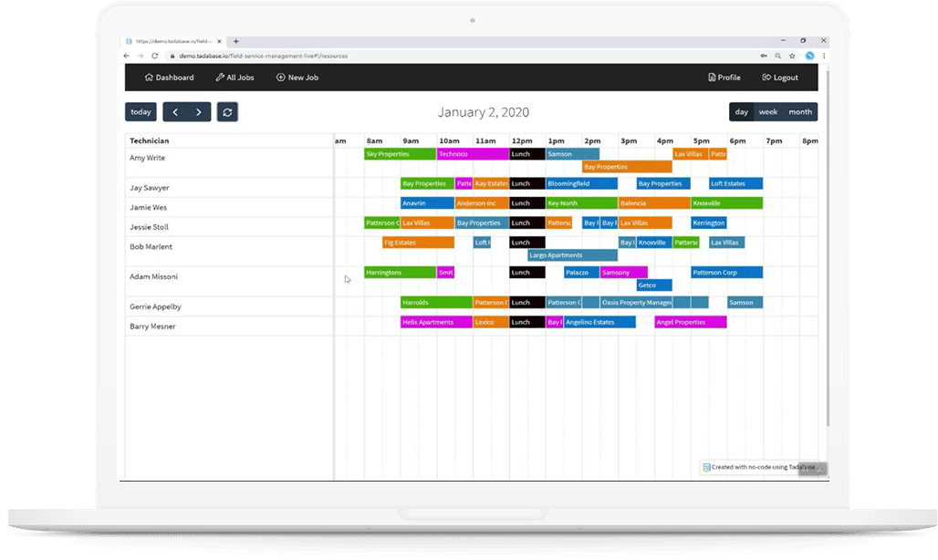Switch calendar to day view
This screenshot has width=938, height=560.
tap(742, 112)
